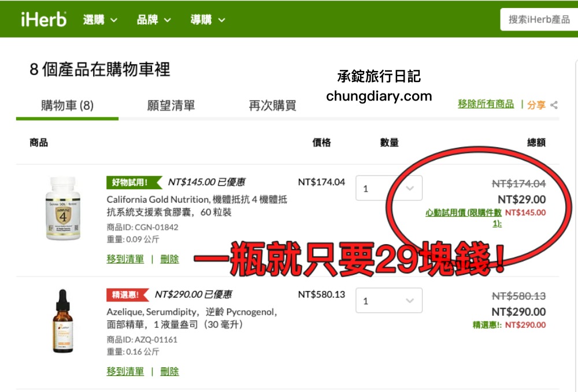Click the 重量: 0.09 公斤 text
578x392 pixels.
(133, 239)
